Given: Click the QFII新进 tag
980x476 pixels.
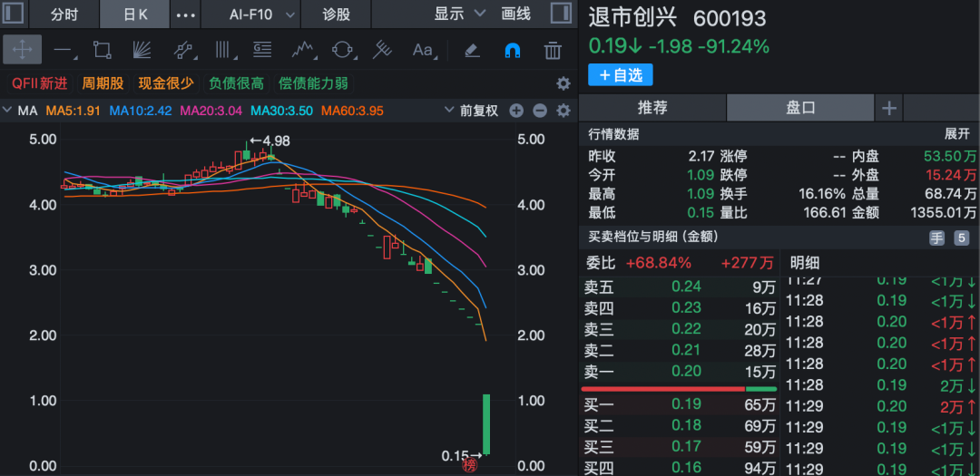Looking at the screenshot, I should click(x=39, y=83).
